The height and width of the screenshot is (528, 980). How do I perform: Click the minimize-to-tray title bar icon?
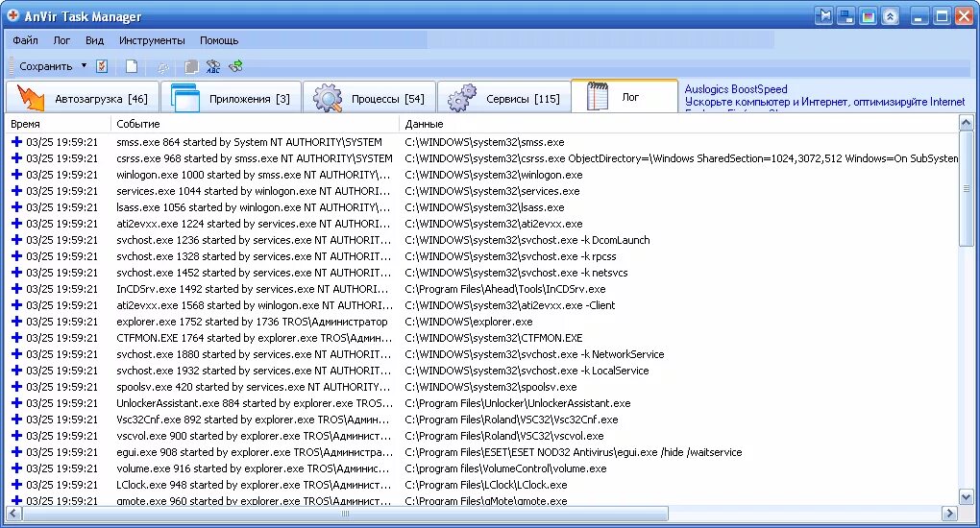coord(846,16)
